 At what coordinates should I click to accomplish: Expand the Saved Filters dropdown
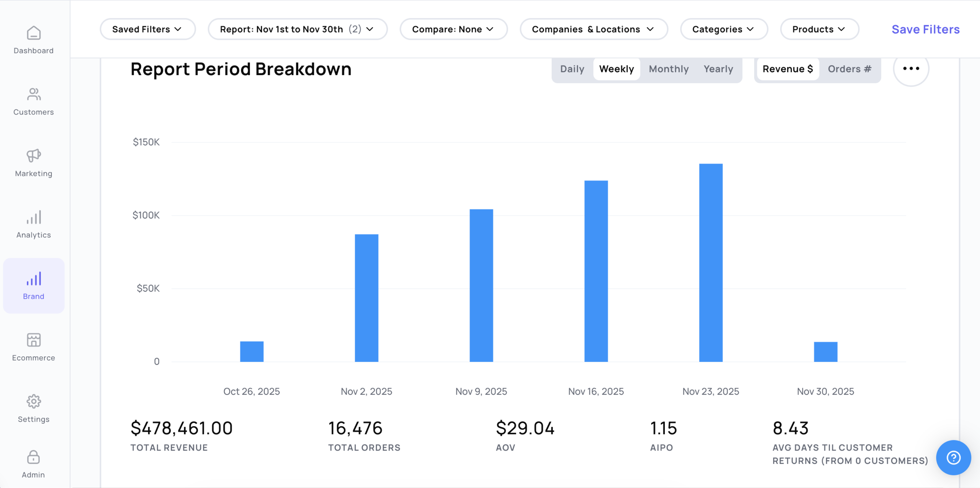pos(147,29)
